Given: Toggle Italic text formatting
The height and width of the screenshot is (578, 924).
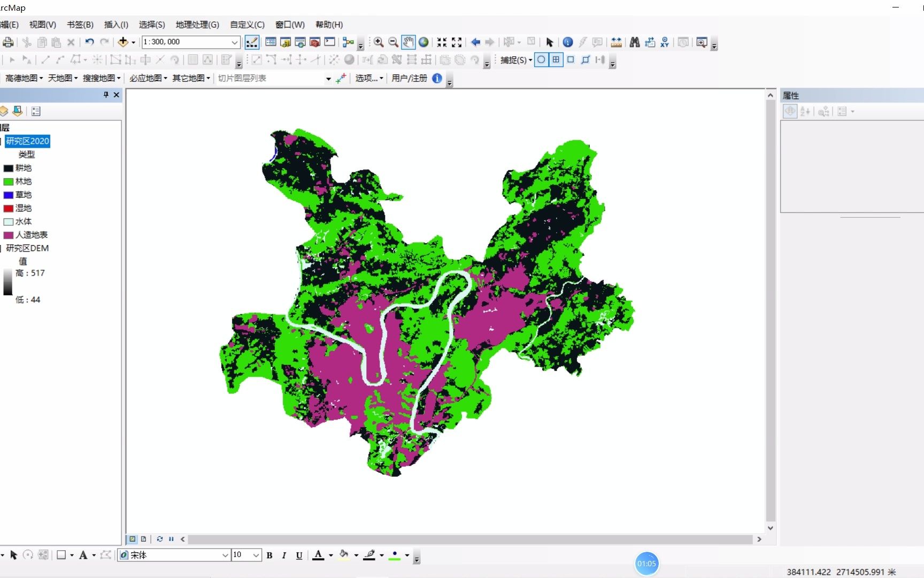Looking at the screenshot, I should [x=284, y=555].
